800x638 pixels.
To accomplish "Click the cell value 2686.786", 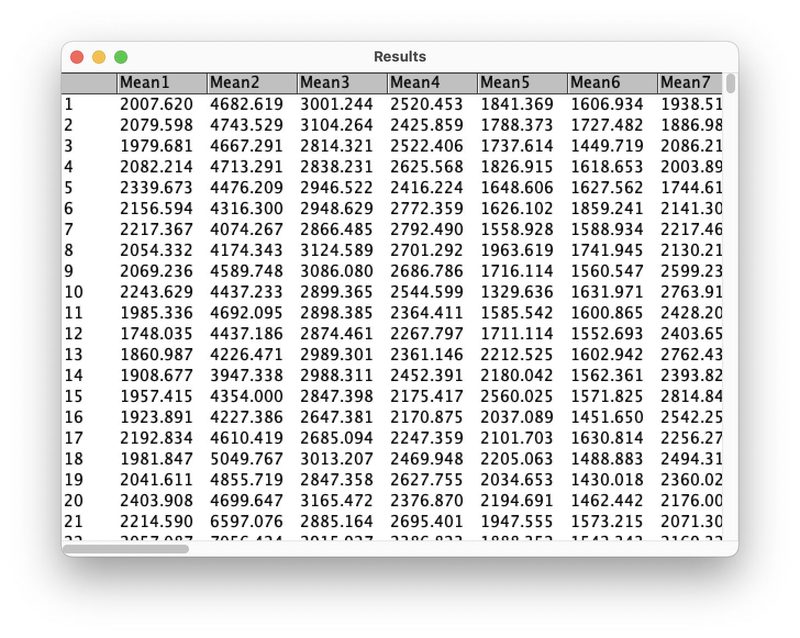I will pos(427,271).
